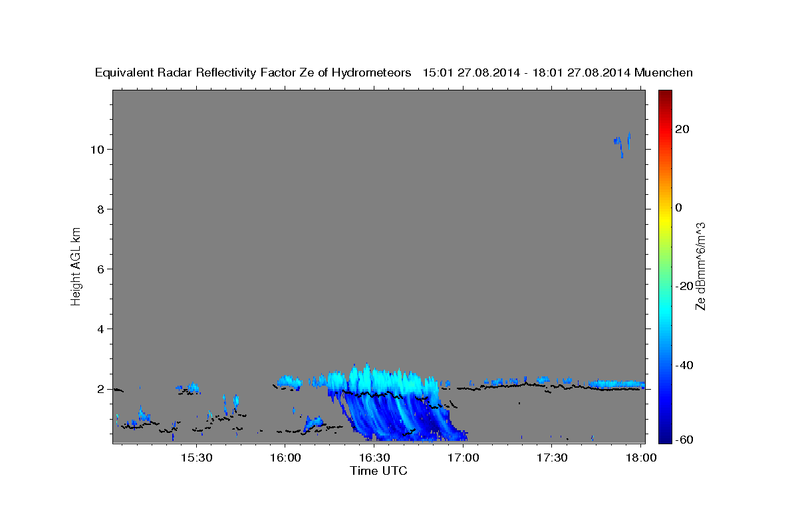This screenshot has width=798, height=532.
Task: Click the '17:00' time tick label
Action: pos(464,458)
